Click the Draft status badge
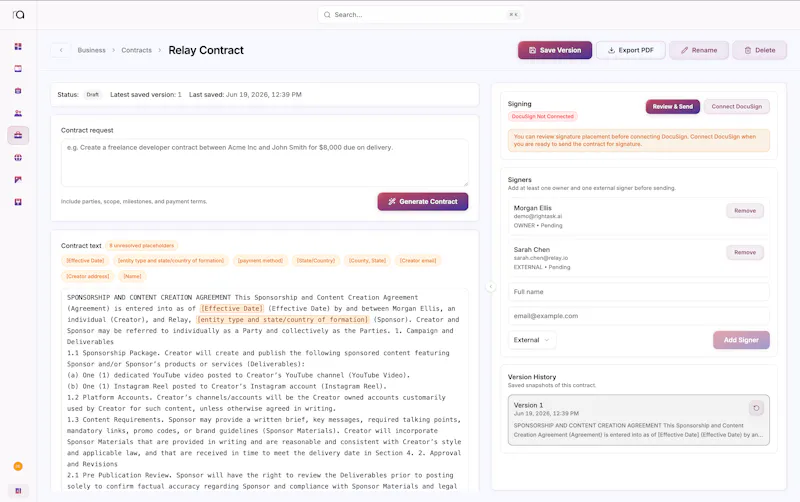The width and height of the screenshot is (800, 502). 92,94
